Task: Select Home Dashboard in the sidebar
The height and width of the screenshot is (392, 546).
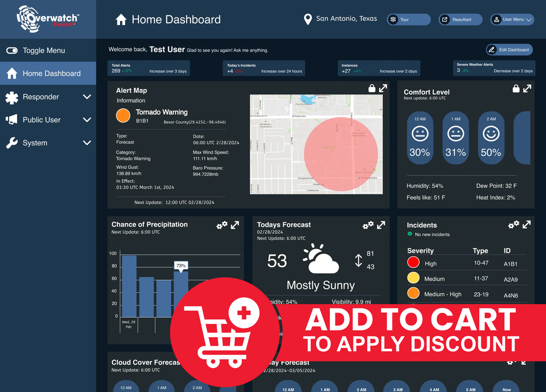Action: (x=48, y=74)
